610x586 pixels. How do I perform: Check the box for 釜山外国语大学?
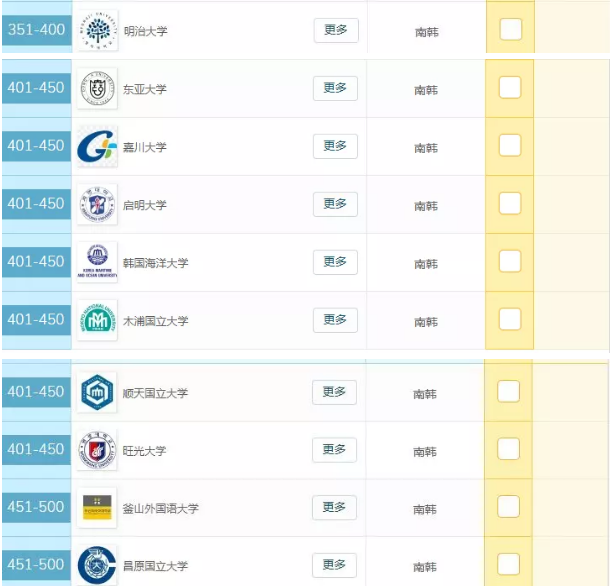pos(508,507)
